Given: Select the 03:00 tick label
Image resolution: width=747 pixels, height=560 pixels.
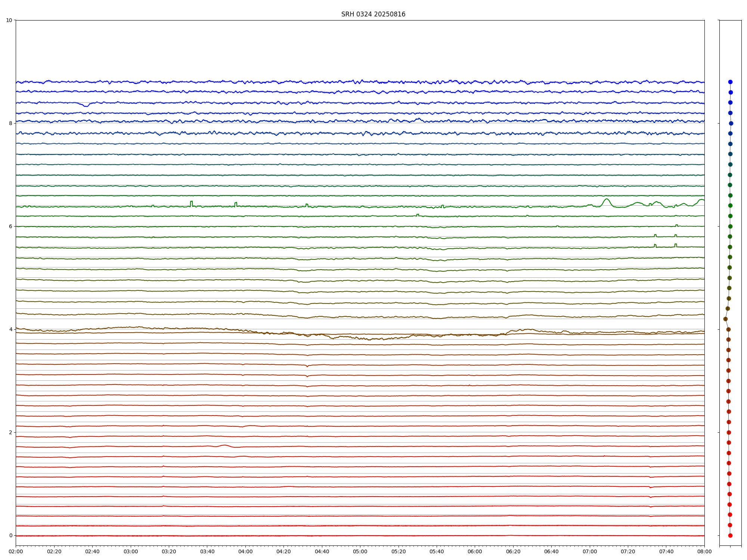Looking at the screenshot, I should pos(131,551).
